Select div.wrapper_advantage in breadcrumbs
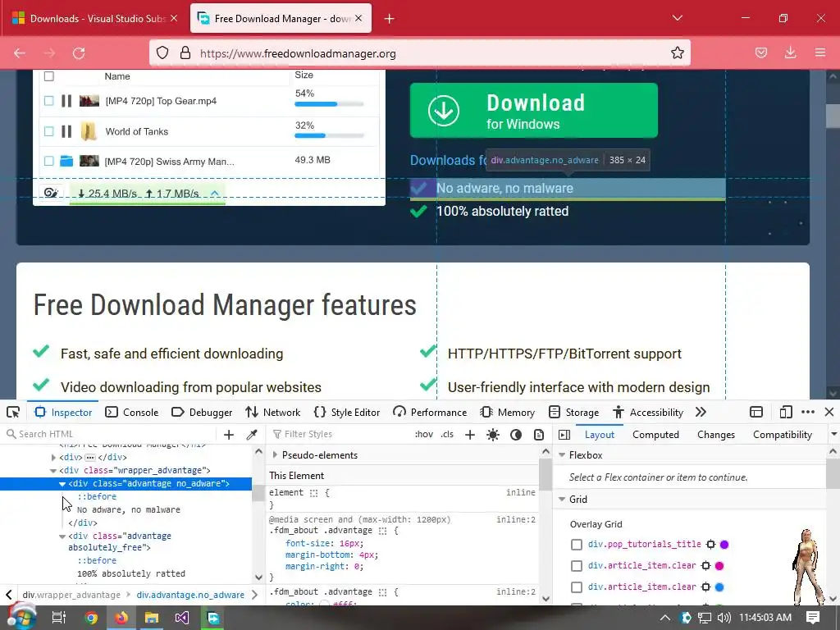840x630 pixels. click(71, 595)
